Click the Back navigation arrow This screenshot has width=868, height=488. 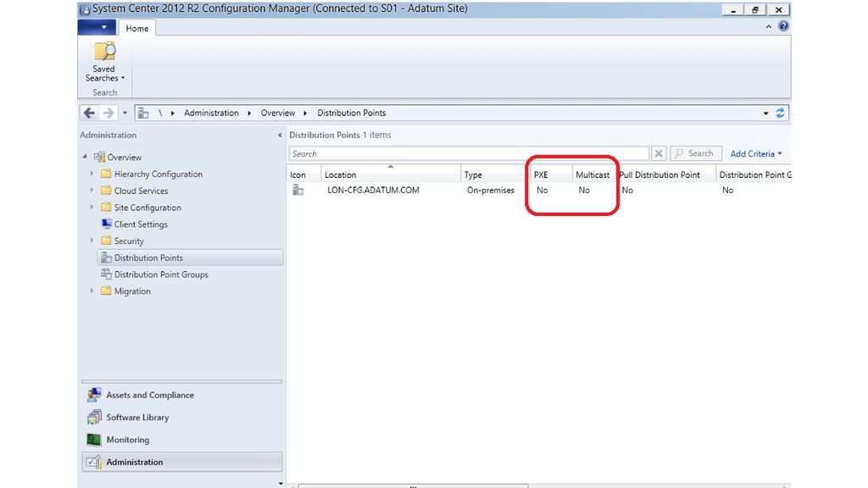coord(89,113)
